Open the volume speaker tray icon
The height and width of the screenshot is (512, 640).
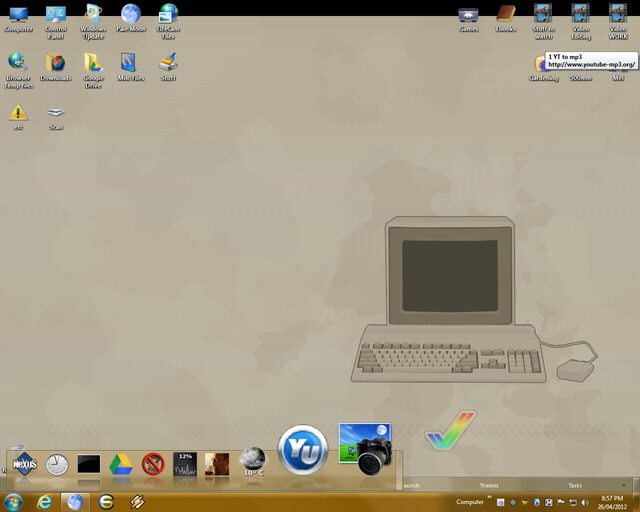pyautogui.click(x=585, y=502)
